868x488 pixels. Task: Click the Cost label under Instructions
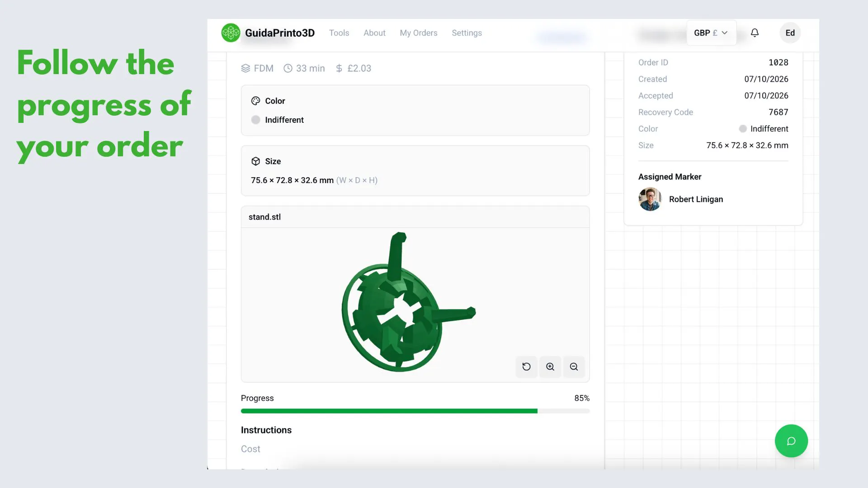click(250, 449)
